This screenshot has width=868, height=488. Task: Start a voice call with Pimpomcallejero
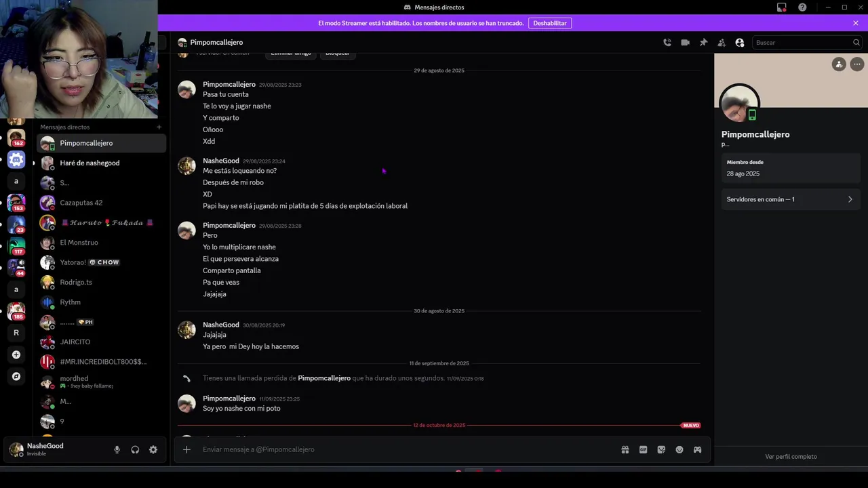667,43
